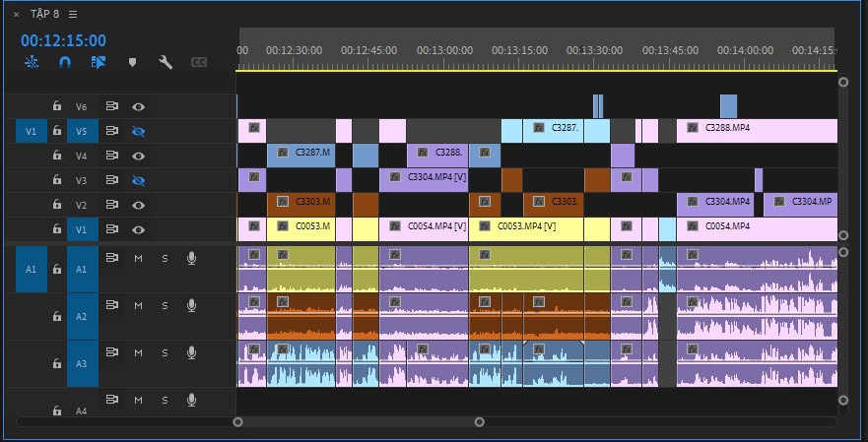868x442 pixels.
Task: Toggle insert and overwrite sequences as nests icon
Action: point(31,62)
